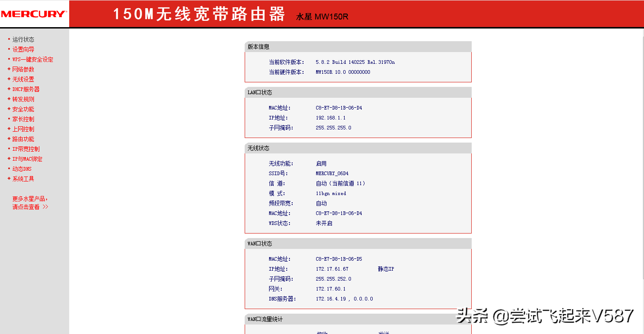
Task: Expand the 无线设置 menu
Action: [23, 79]
